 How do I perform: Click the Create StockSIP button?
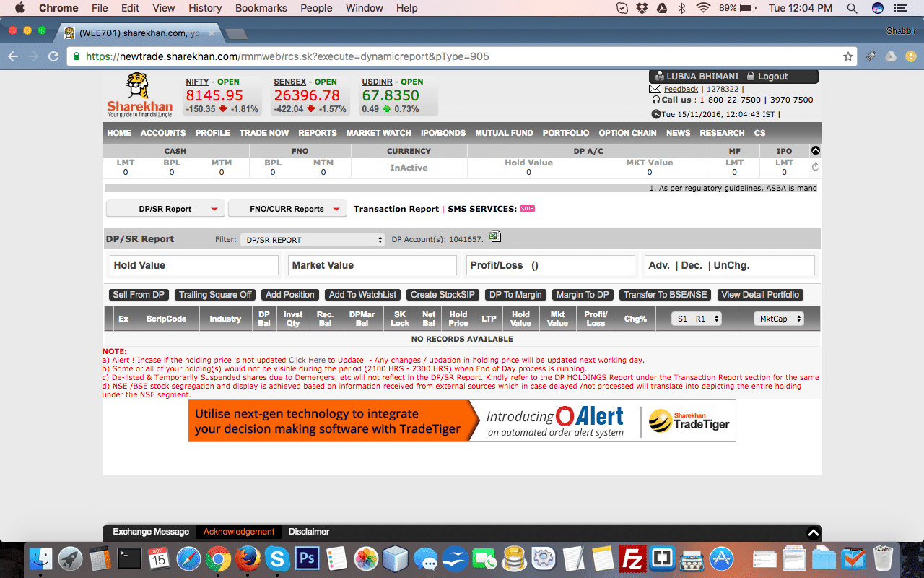[x=443, y=295]
